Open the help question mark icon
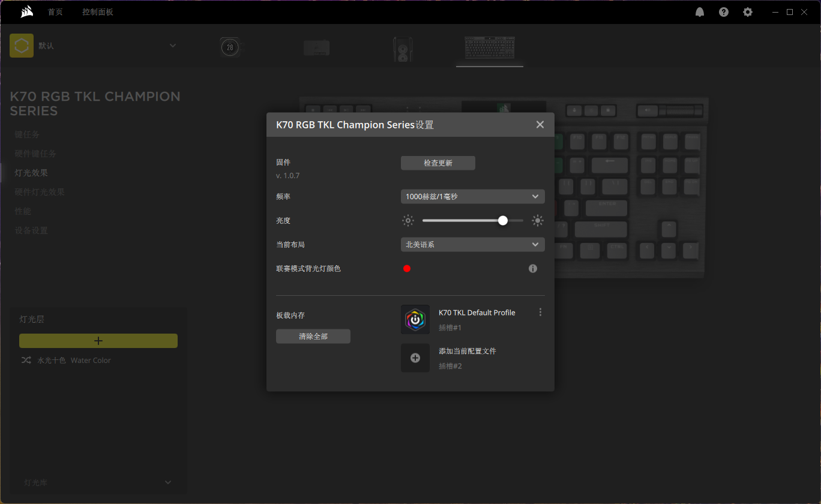This screenshot has width=821, height=504. pos(724,12)
